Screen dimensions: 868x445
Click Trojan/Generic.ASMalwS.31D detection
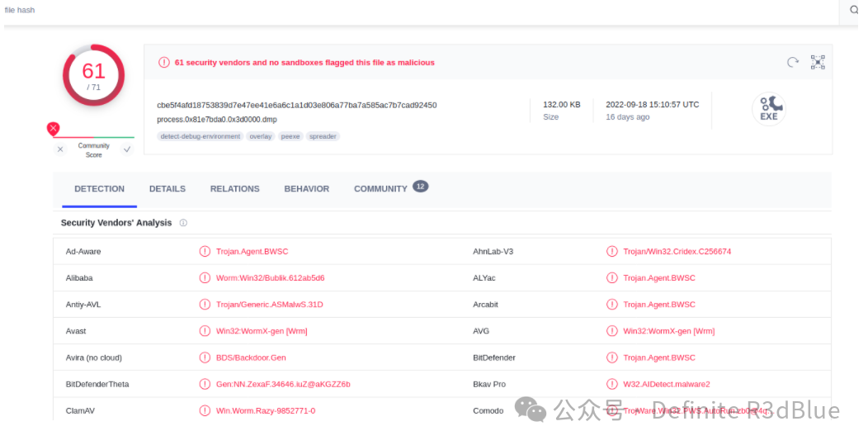tap(270, 305)
